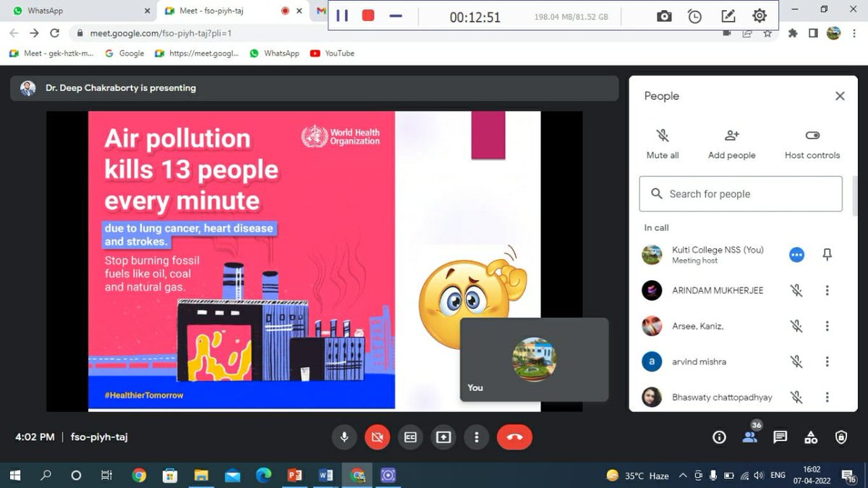Image resolution: width=868 pixels, height=488 pixels.
Task: Bookmark this page with star icon
Action: (x=767, y=33)
